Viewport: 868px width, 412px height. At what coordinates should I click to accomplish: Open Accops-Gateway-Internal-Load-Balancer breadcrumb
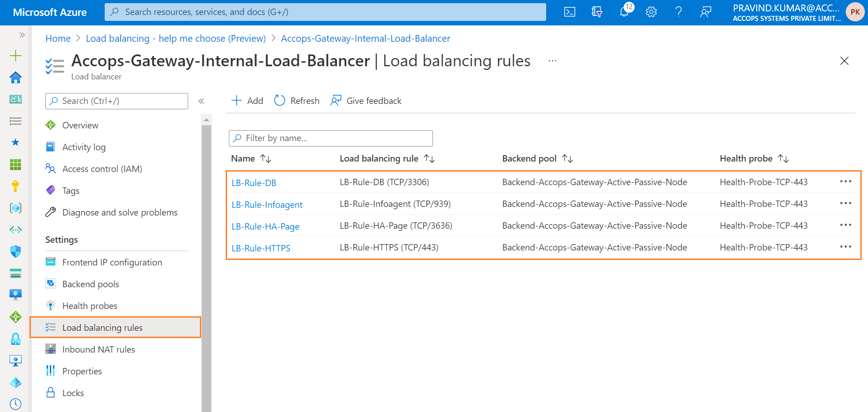click(365, 39)
